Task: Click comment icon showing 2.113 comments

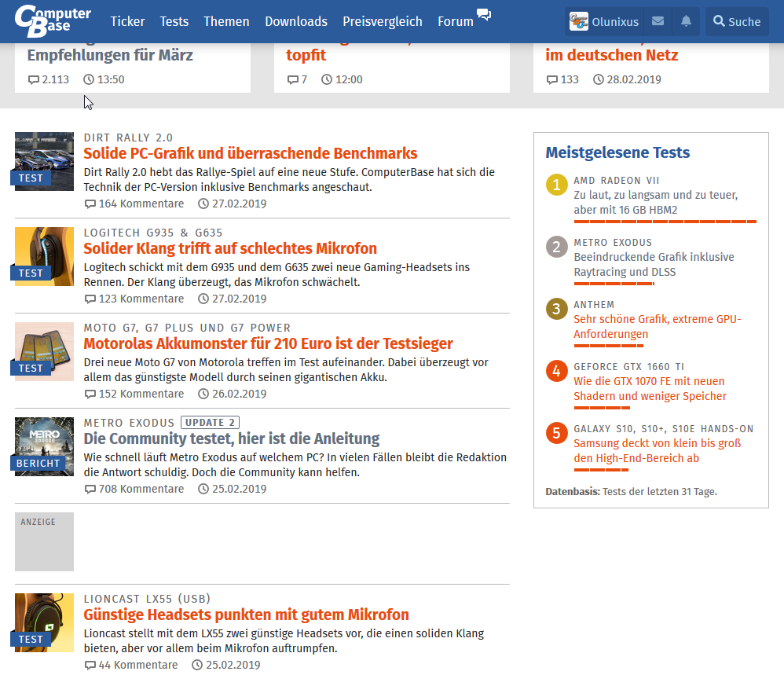Action: click(x=34, y=79)
